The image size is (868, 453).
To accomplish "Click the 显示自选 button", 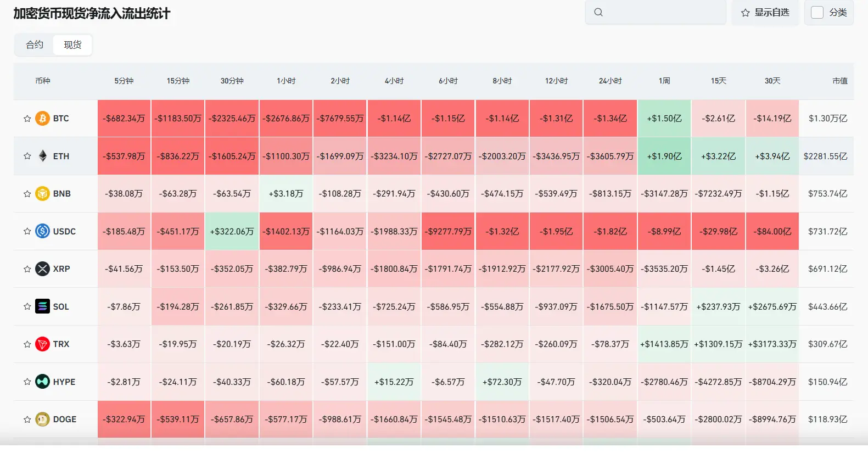I will click(x=765, y=12).
